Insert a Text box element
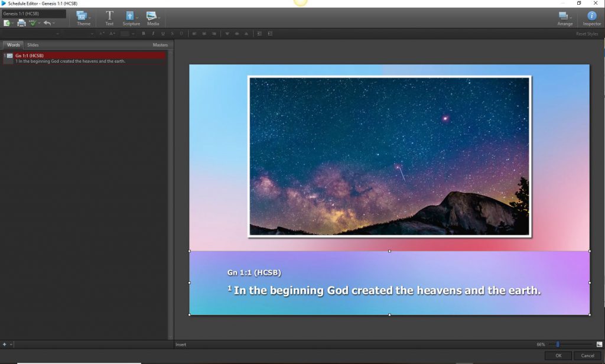 [109, 18]
